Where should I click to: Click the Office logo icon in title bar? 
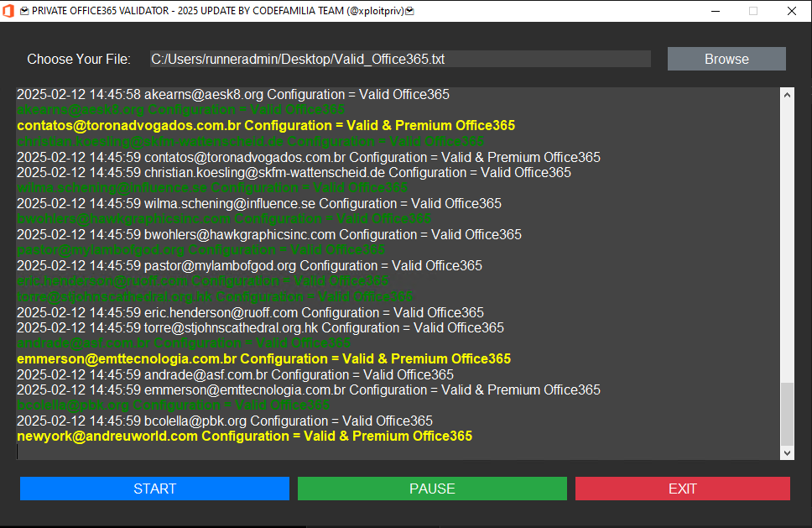pyautogui.click(x=8, y=11)
